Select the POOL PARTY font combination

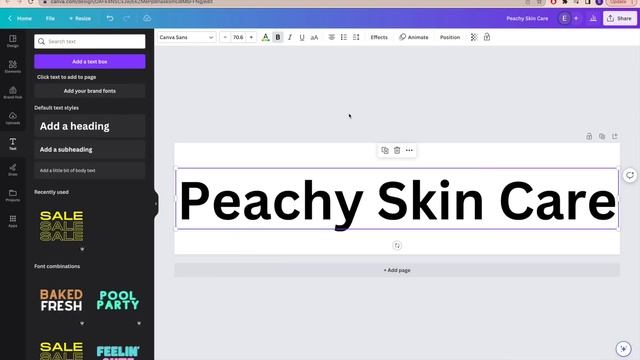pos(118,300)
